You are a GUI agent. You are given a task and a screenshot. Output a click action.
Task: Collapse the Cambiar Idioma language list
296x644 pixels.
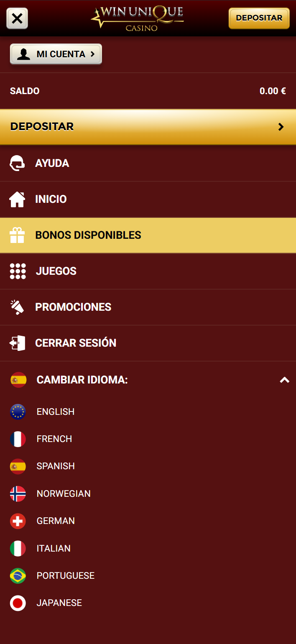284,380
